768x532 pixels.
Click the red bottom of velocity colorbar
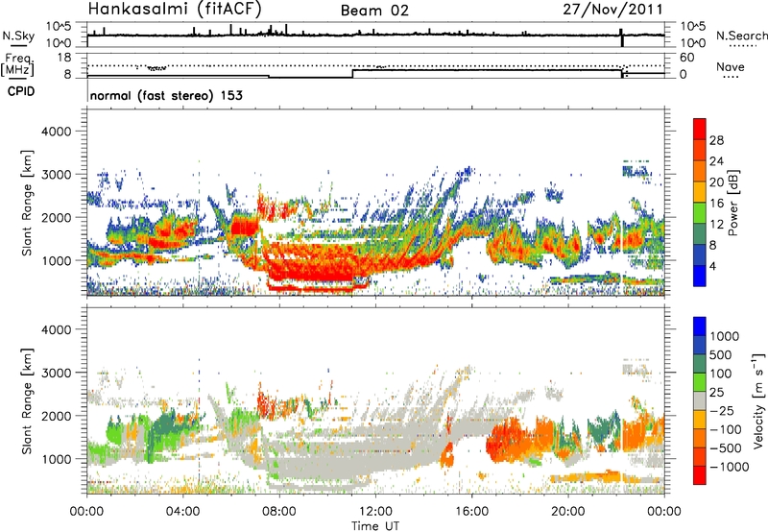tap(700, 475)
